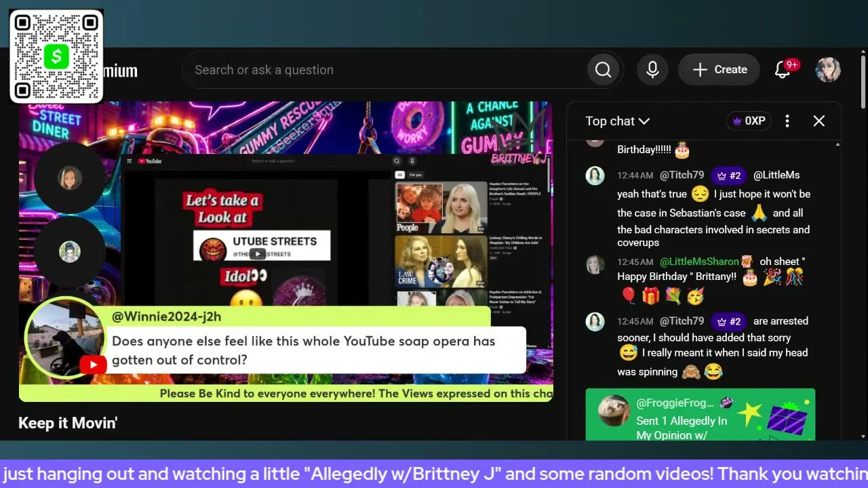This screenshot has width=868, height=488.
Task: Click the microphone icon inside the video
Action: pyautogui.click(x=412, y=161)
